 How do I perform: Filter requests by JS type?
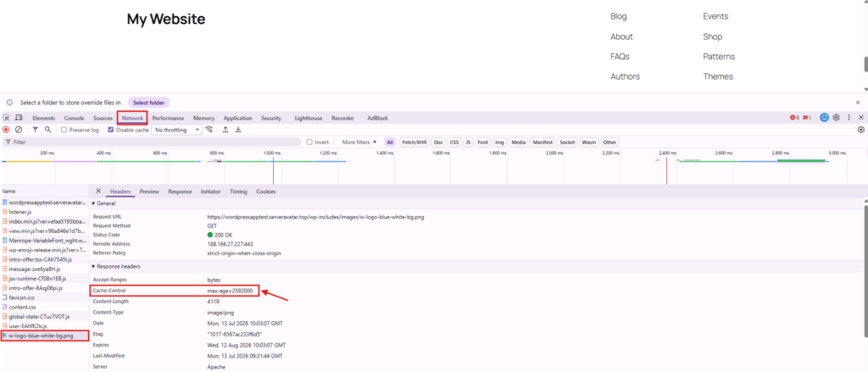[468, 142]
